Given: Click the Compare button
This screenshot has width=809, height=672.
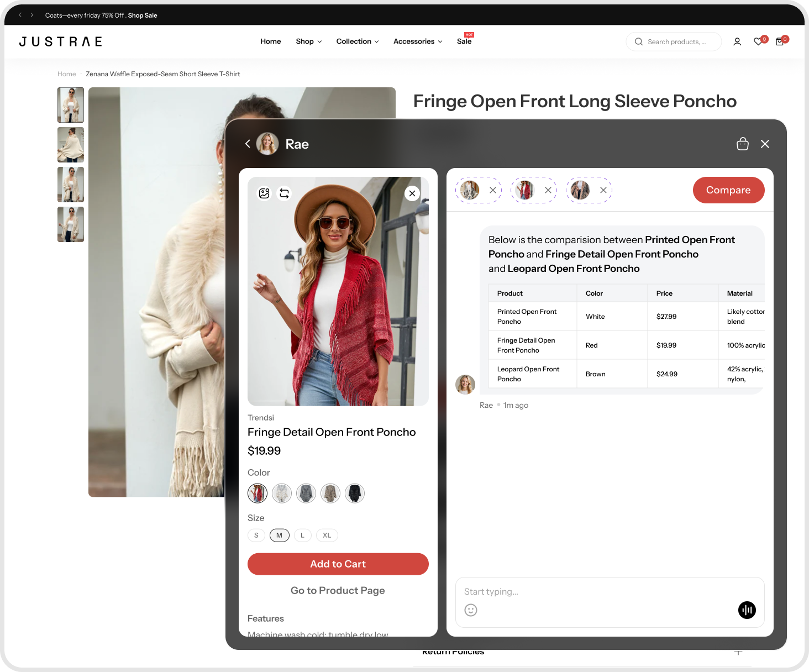Looking at the screenshot, I should [728, 190].
